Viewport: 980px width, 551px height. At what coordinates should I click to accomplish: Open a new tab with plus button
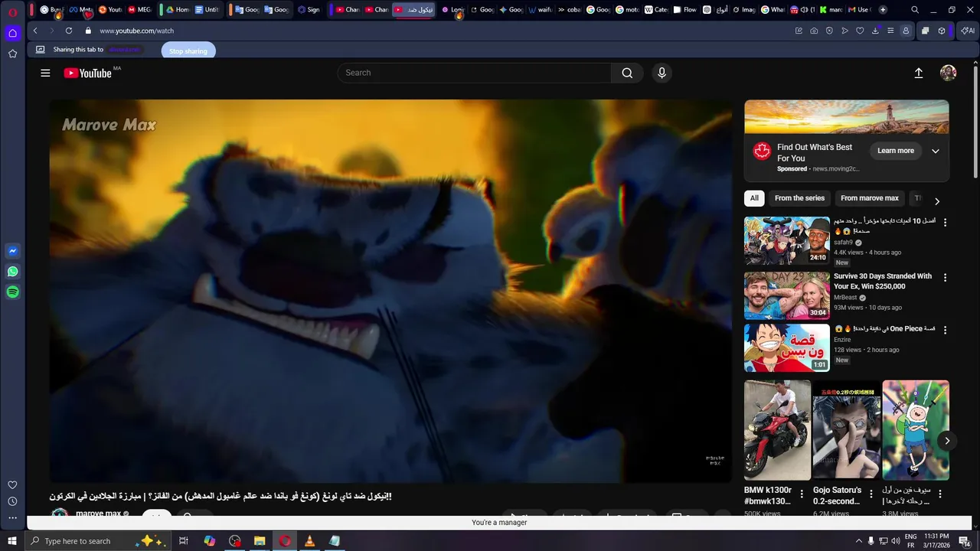pos(883,10)
